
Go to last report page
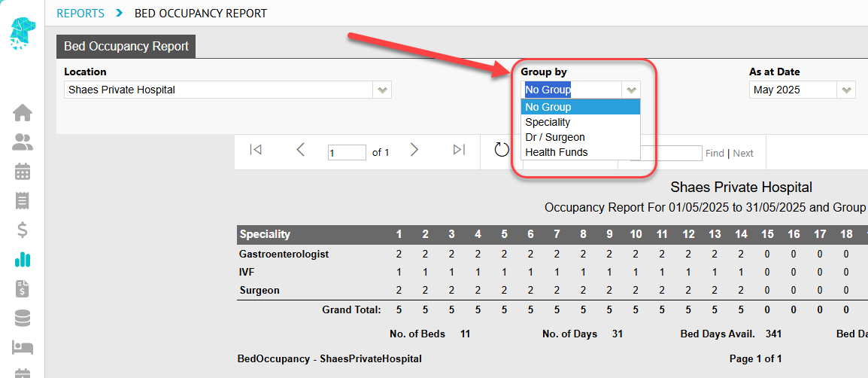459,150
